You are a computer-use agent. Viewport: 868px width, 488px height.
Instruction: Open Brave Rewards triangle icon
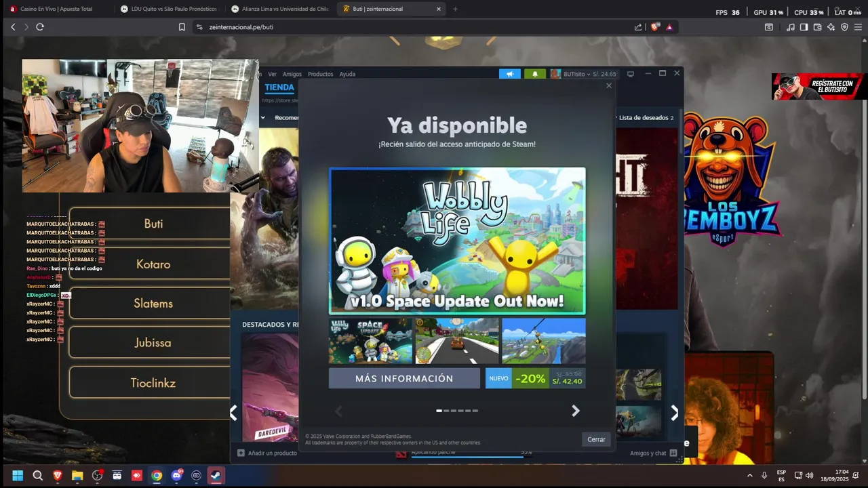(x=669, y=27)
